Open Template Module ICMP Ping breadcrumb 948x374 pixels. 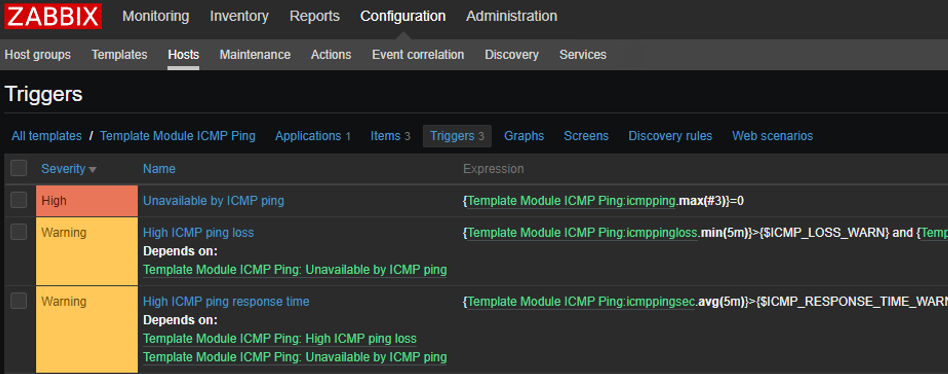(178, 136)
